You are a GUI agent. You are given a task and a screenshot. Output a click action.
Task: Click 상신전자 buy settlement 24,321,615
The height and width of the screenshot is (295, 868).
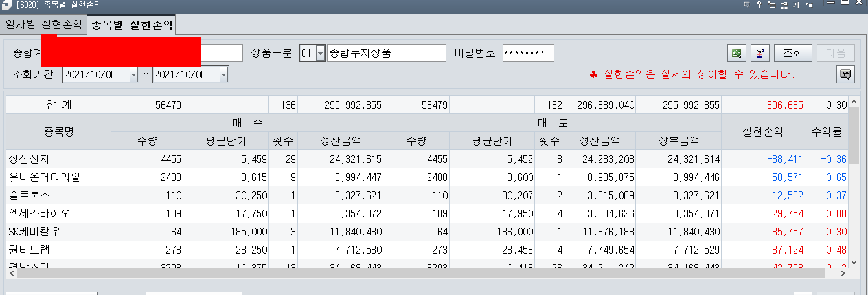355,158
